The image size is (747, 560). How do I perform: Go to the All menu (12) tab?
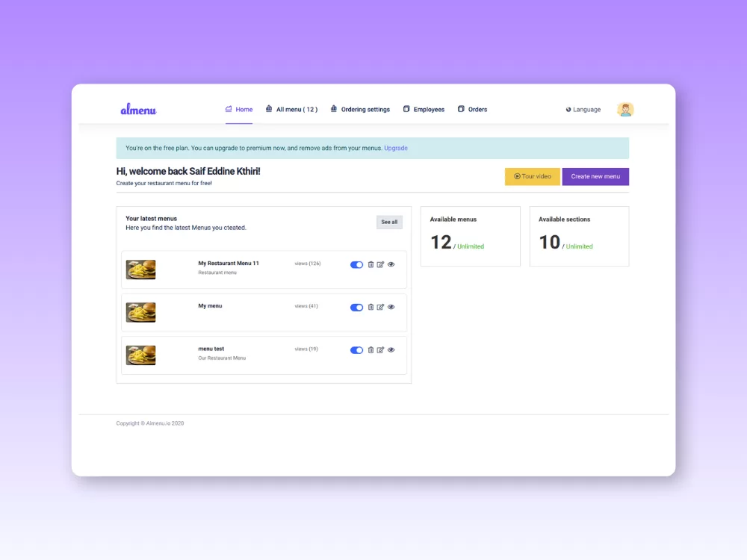291,110
